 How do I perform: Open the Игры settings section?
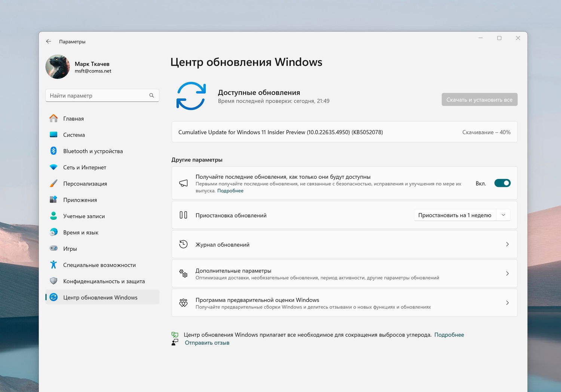click(x=102, y=249)
